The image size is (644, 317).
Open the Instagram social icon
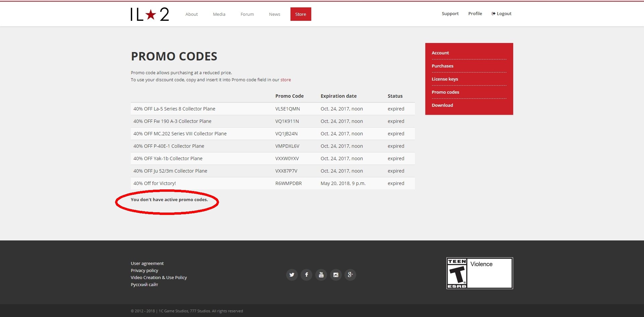(x=336, y=275)
